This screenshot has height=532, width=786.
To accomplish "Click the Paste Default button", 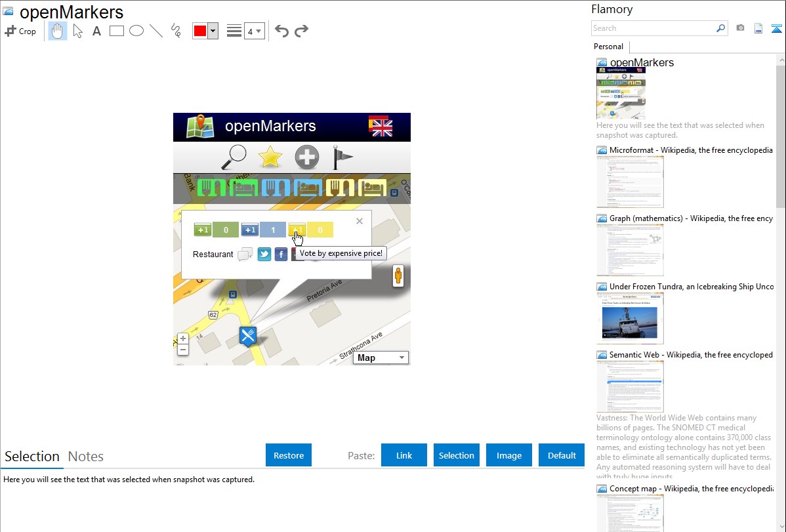I will (x=562, y=455).
